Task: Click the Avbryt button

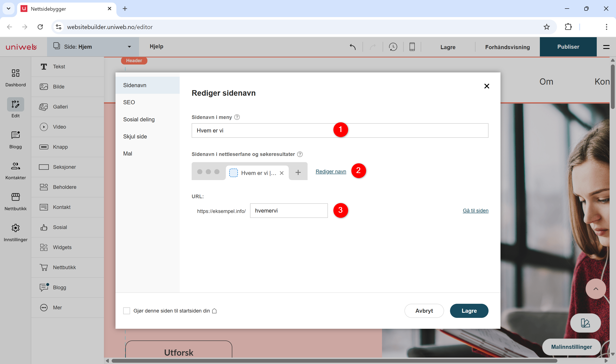Action: click(424, 311)
